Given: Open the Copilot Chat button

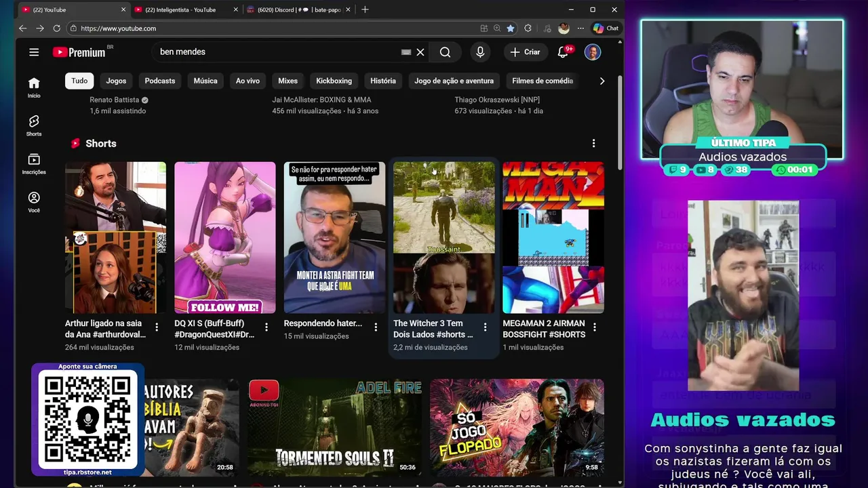Looking at the screenshot, I should (x=606, y=28).
